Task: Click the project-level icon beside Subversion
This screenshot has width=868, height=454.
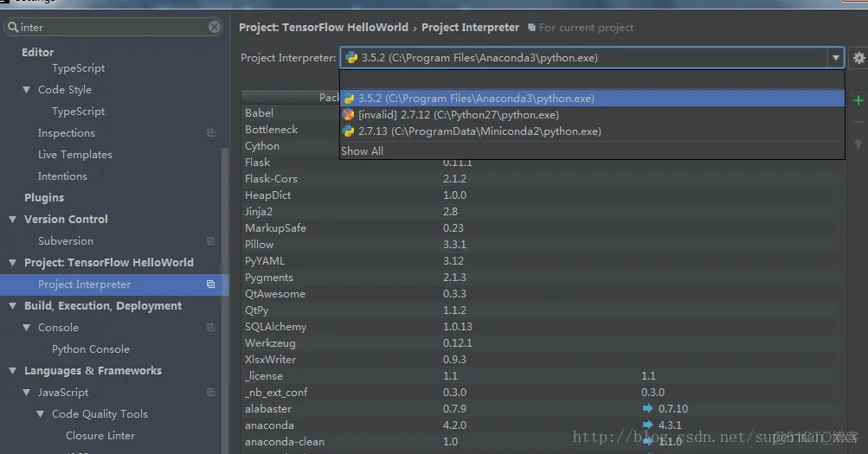Action: (211, 241)
